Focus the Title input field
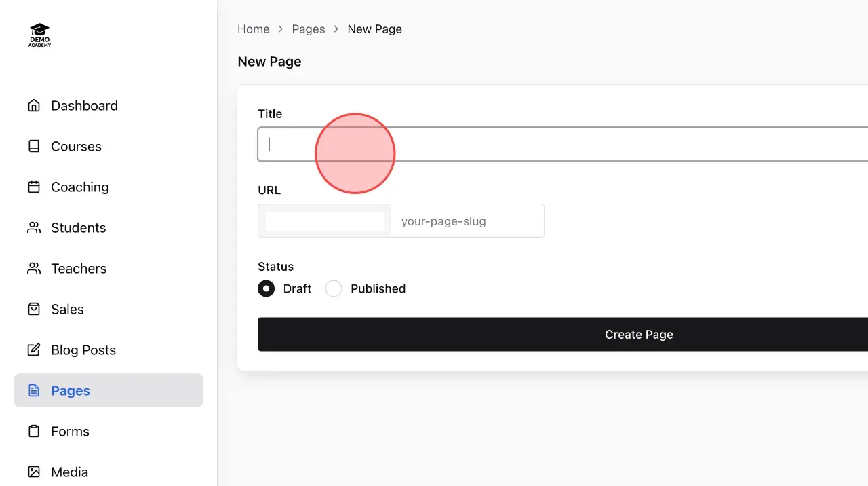 point(563,144)
